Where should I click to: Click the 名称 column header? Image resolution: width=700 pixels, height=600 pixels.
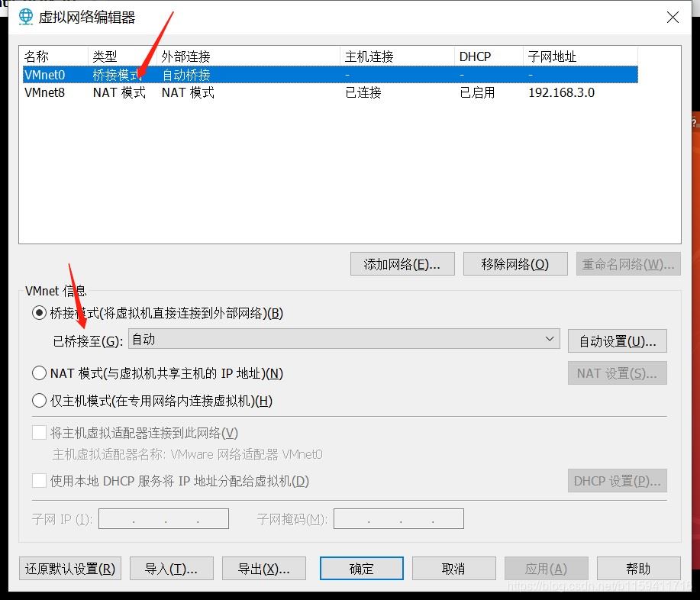click(55, 56)
